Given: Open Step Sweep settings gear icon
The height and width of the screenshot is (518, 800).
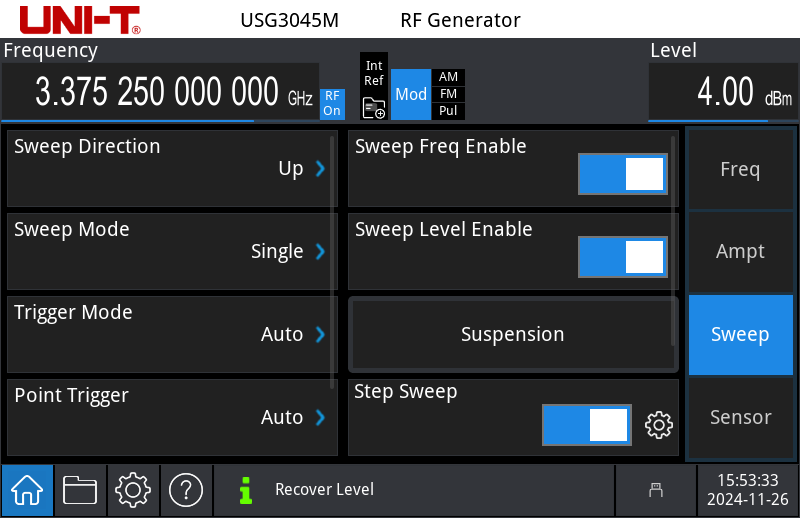Looking at the screenshot, I should [x=658, y=425].
